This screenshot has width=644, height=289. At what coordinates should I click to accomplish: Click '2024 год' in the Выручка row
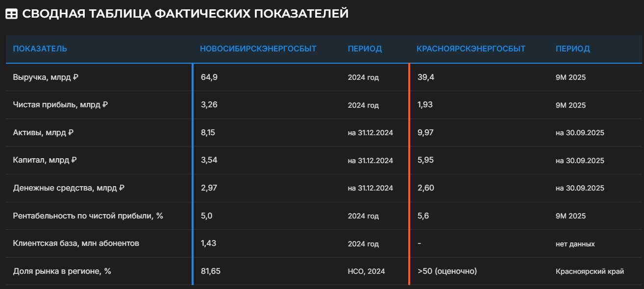(364, 77)
